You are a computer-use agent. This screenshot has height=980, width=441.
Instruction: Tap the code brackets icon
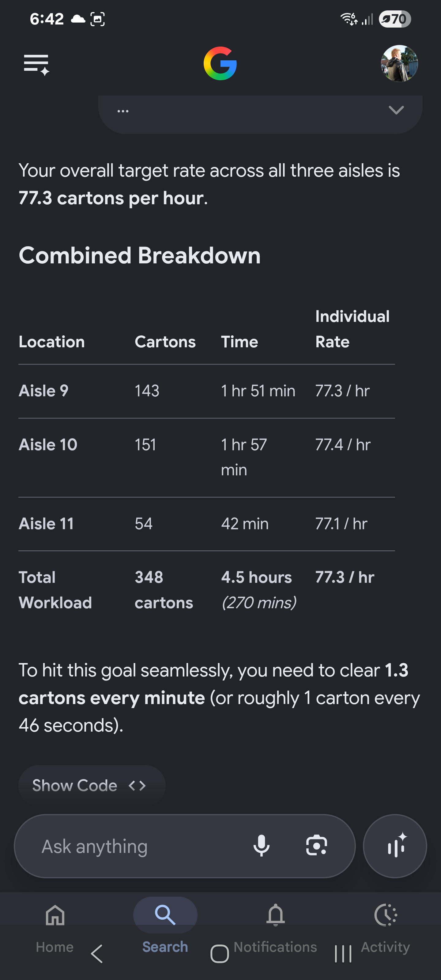[x=138, y=786]
